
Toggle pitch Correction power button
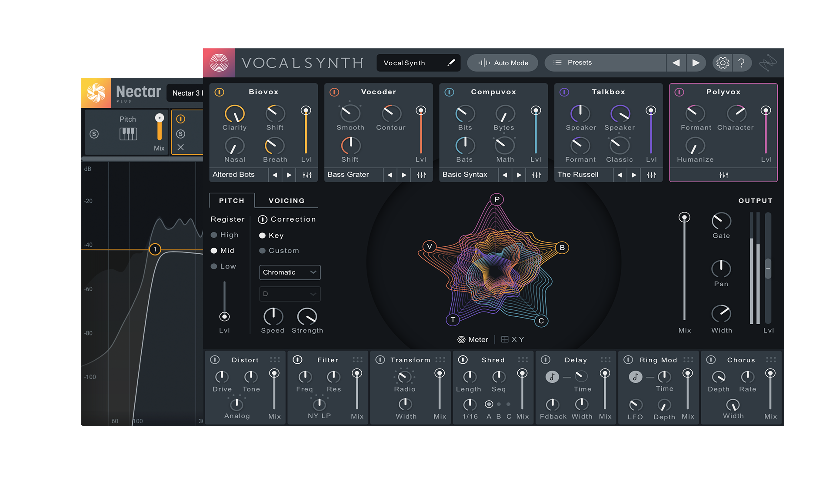point(263,219)
